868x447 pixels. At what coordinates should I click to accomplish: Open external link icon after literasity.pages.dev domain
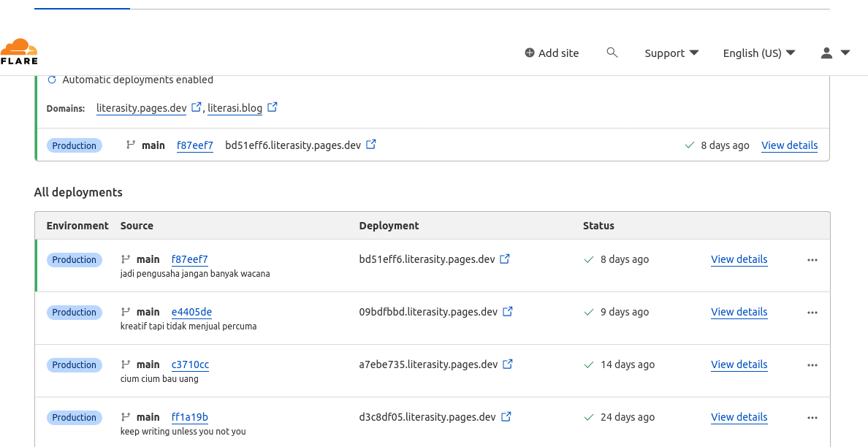pyautogui.click(x=196, y=106)
